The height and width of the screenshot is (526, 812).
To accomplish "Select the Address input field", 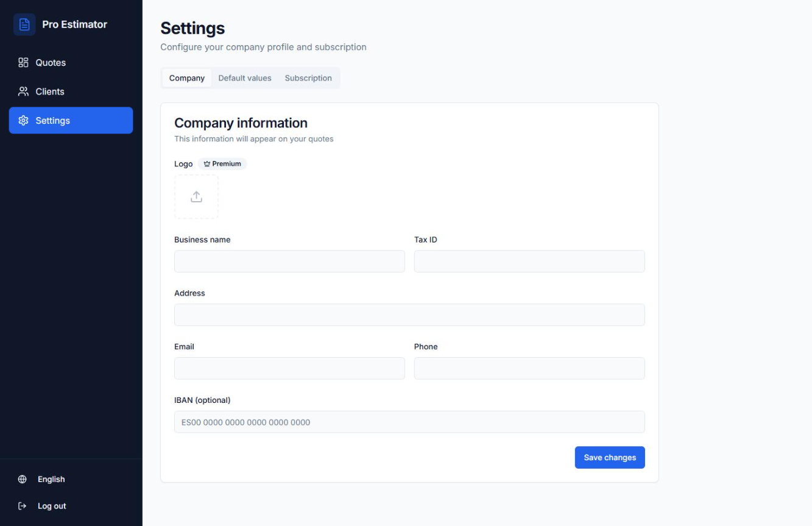I will pos(409,315).
